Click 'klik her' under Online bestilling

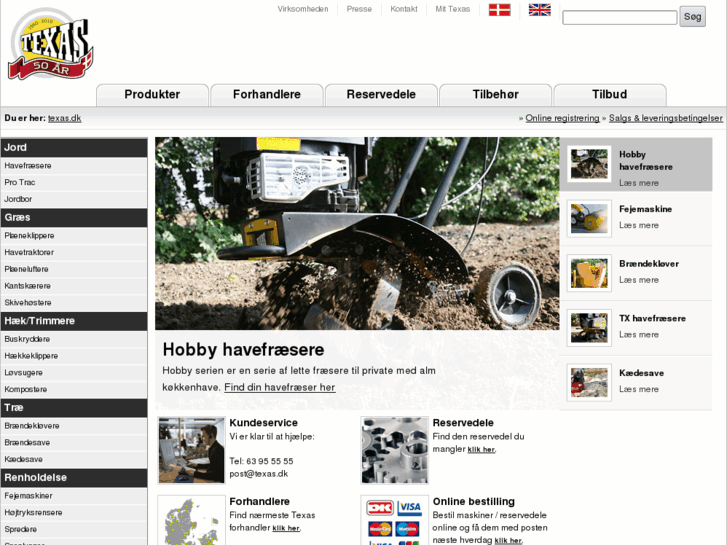[508, 541]
